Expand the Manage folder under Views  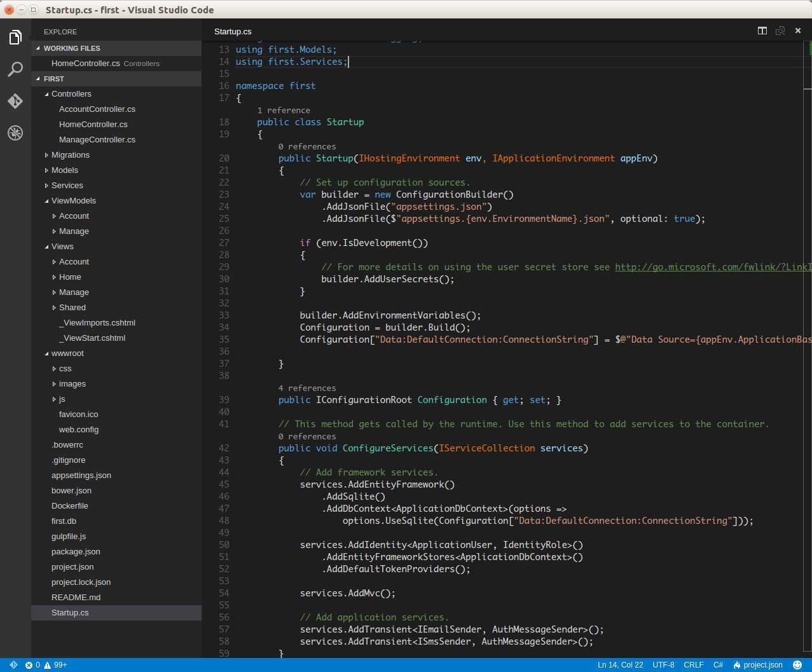point(116,292)
